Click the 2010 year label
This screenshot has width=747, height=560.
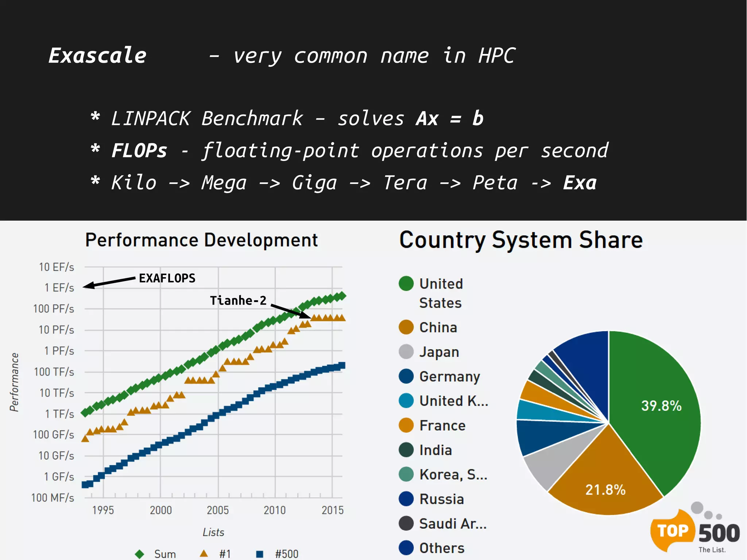[275, 510]
